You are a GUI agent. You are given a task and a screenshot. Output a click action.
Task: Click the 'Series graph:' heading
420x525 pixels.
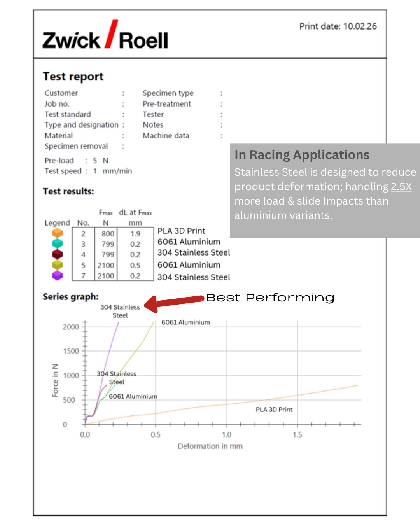pyautogui.click(x=70, y=297)
